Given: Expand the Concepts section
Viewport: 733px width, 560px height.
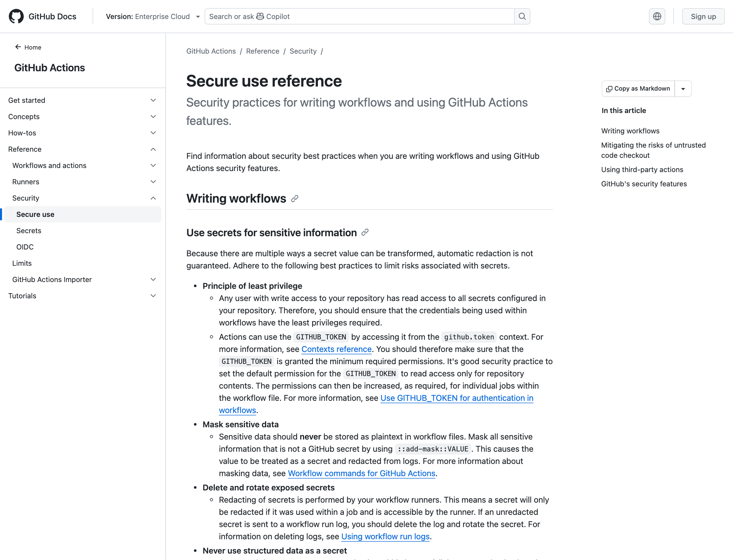Looking at the screenshot, I should tap(82, 116).
